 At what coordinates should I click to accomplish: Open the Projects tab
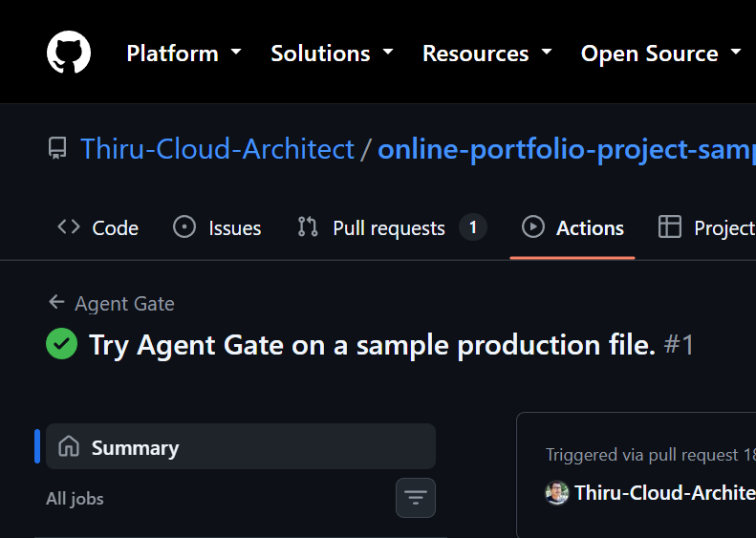[x=707, y=228]
